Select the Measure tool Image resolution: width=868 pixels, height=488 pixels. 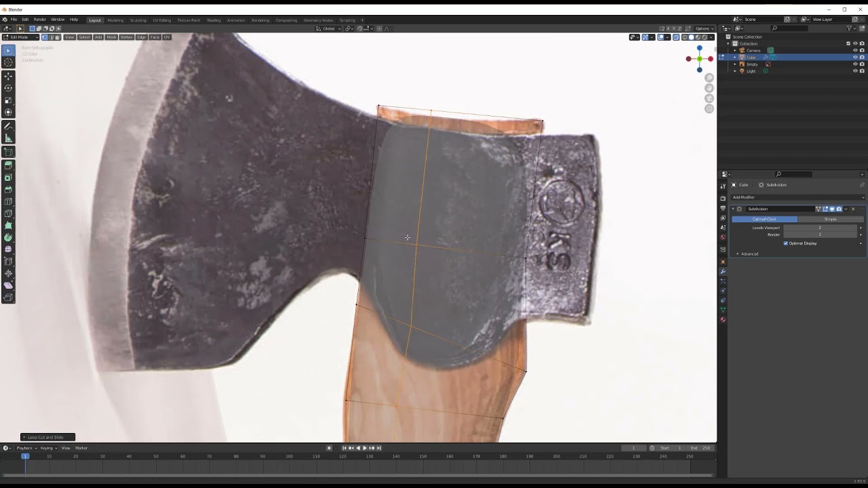point(8,138)
